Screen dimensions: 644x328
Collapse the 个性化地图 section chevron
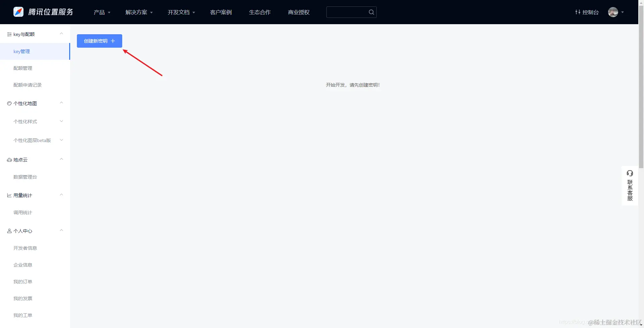coord(61,103)
